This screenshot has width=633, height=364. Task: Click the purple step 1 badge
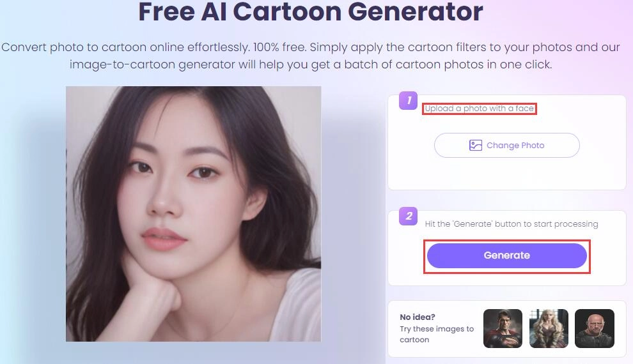tap(408, 100)
